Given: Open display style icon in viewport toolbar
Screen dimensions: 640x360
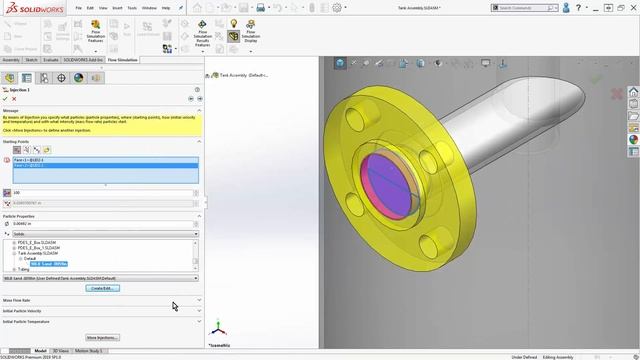Looking at the screenshot, I should pyautogui.click(x=420, y=63).
